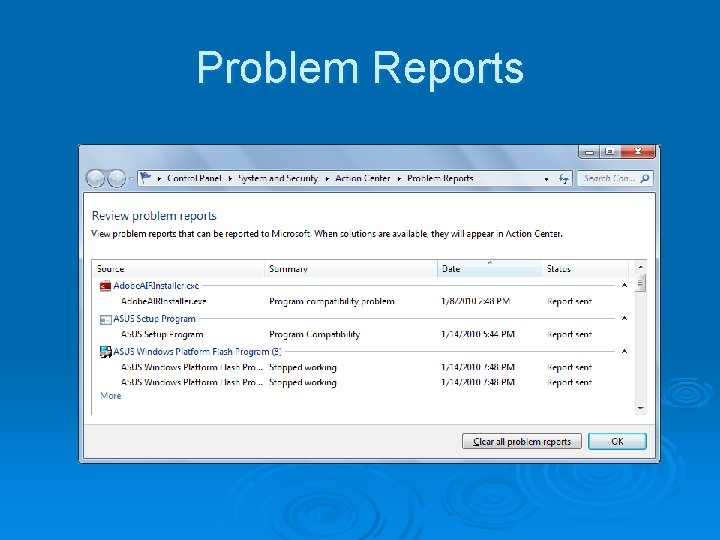The image size is (720, 540).
Task: Click the Action Center flag icon in address bar
Action: point(146,177)
